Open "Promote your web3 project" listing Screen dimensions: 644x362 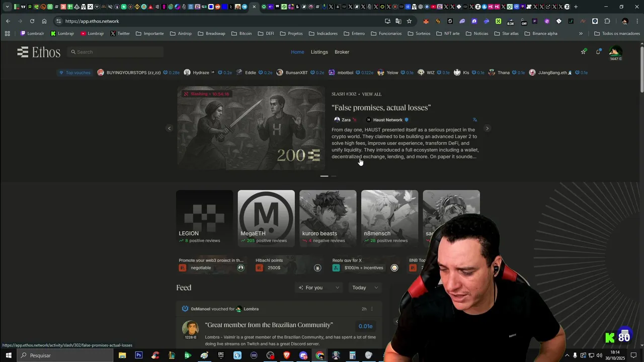(212, 264)
